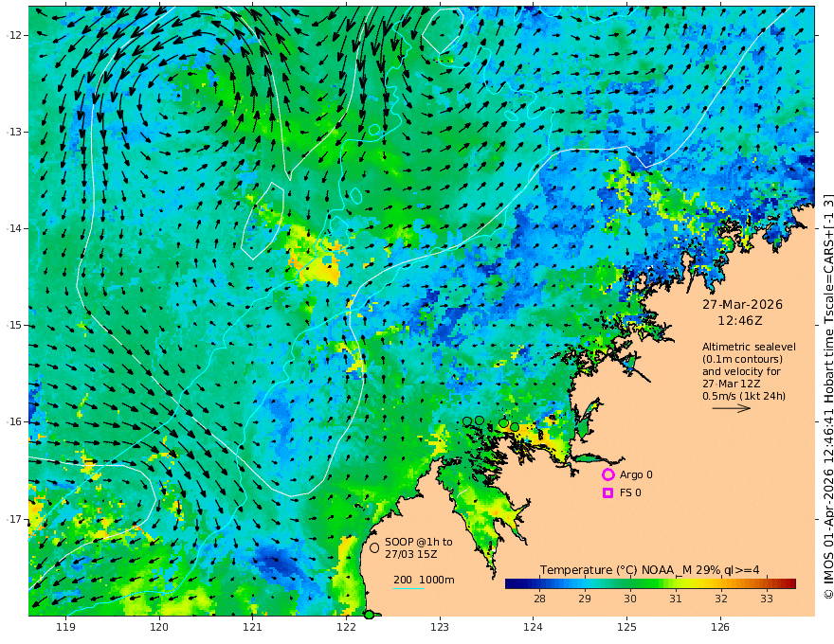Click the cyan isobath legend line under 200
This screenshot has height=644, width=834.
tap(408, 588)
